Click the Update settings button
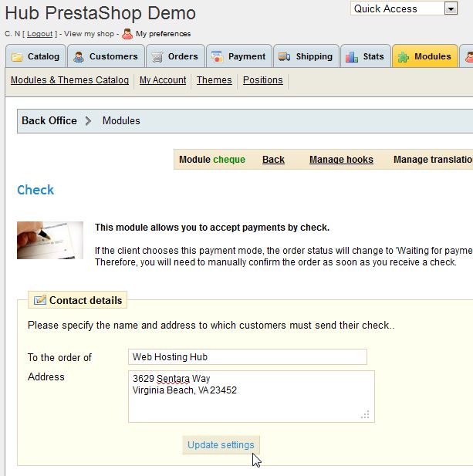The image size is (473, 476). [x=221, y=445]
